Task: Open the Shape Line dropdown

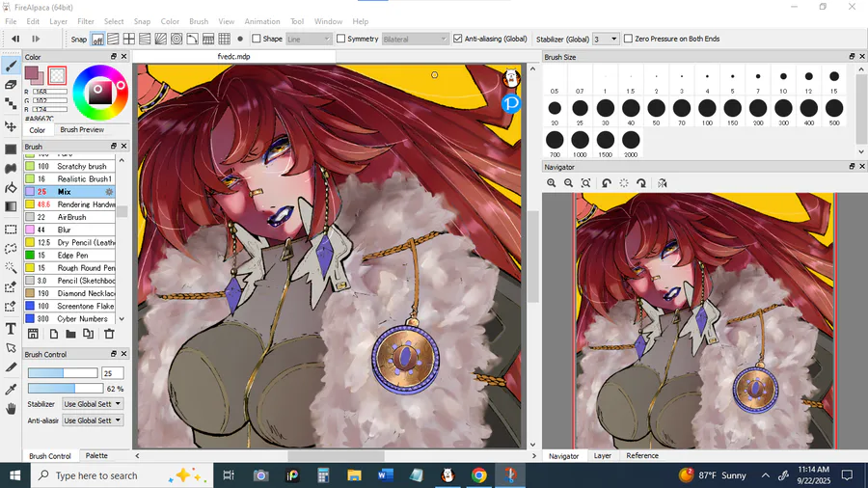Action: (309, 39)
